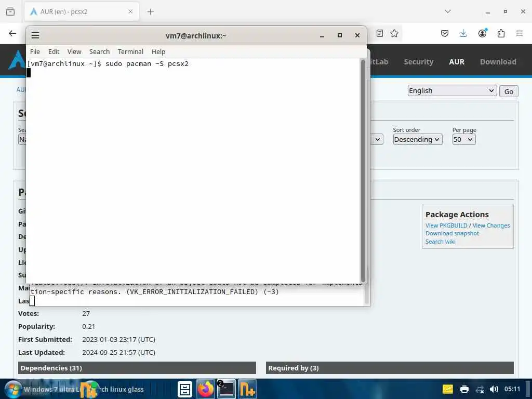Open the Firefox extensions puzzle icon
The width and height of the screenshot is (532, 399).
click(x=501, y=33)
